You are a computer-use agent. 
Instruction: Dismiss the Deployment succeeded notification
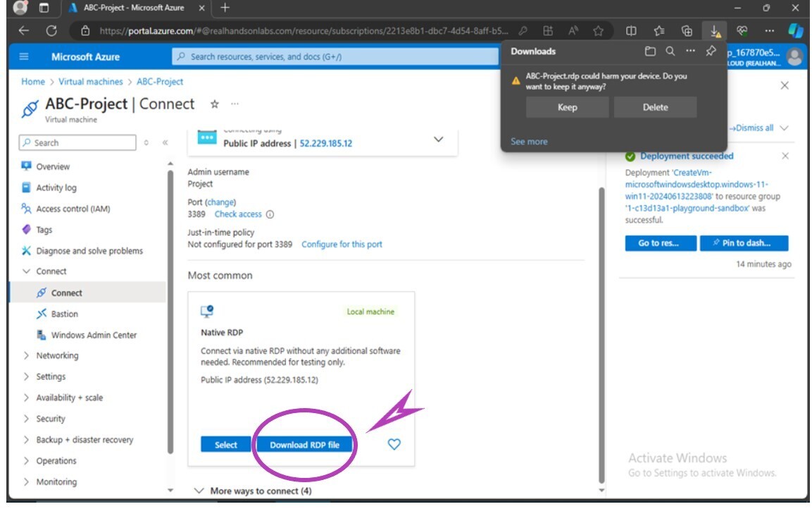click(785, 156)
